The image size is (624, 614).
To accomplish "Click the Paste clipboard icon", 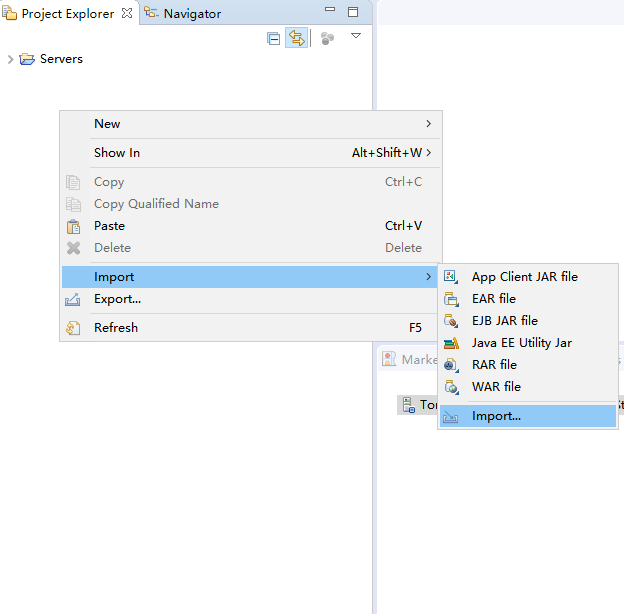I will pos(73,226).
